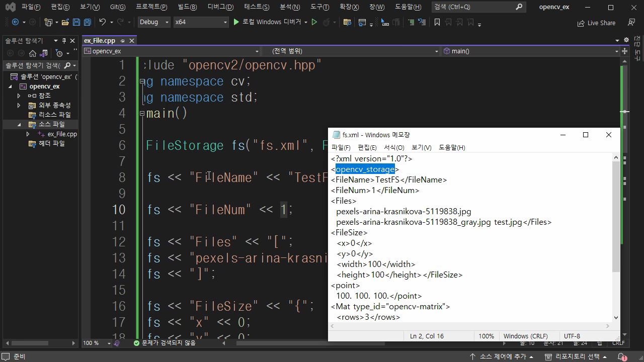Close the ex_File.cpp tab
The image size is (644, 362).
[x=132, y=41]
